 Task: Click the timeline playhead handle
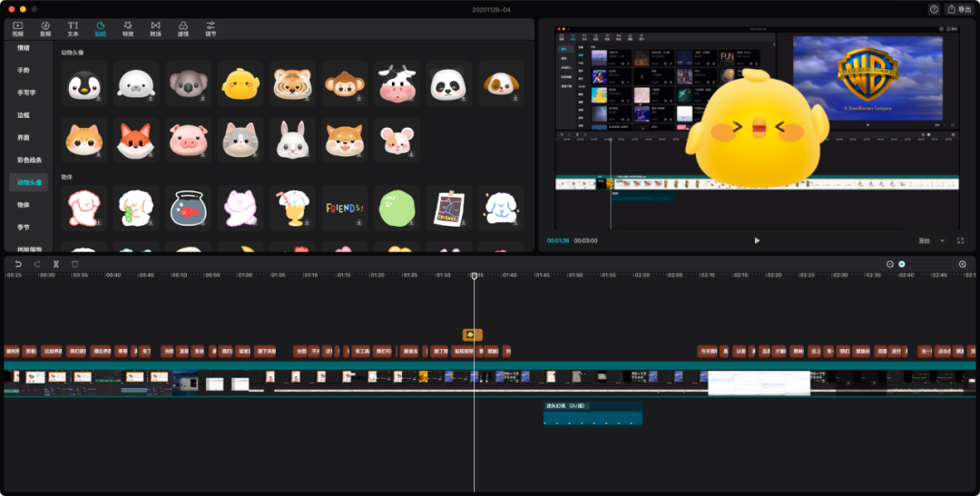475,276
